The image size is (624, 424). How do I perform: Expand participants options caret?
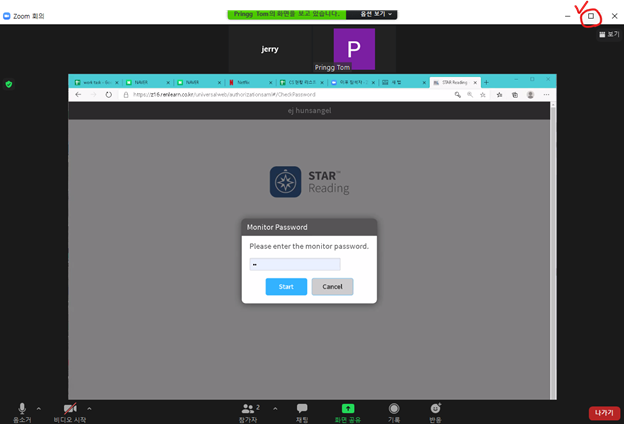tap(275, 408)
